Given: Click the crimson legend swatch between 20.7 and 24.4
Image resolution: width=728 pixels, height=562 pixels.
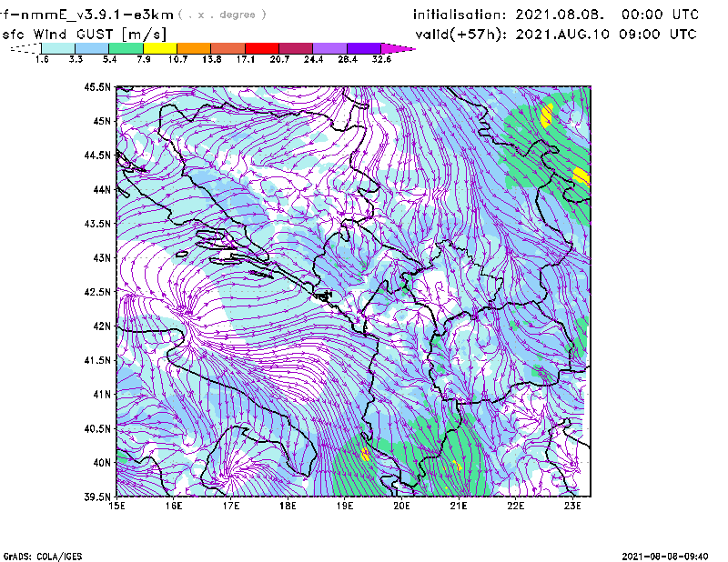Looking at the screenshot, I should (x=296, y=48).
